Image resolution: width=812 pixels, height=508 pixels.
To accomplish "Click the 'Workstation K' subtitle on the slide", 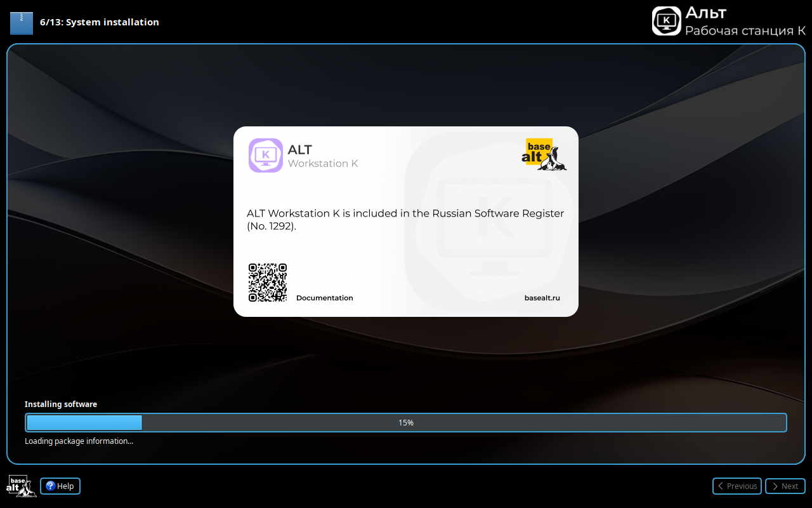I will [x=323, y=164].
